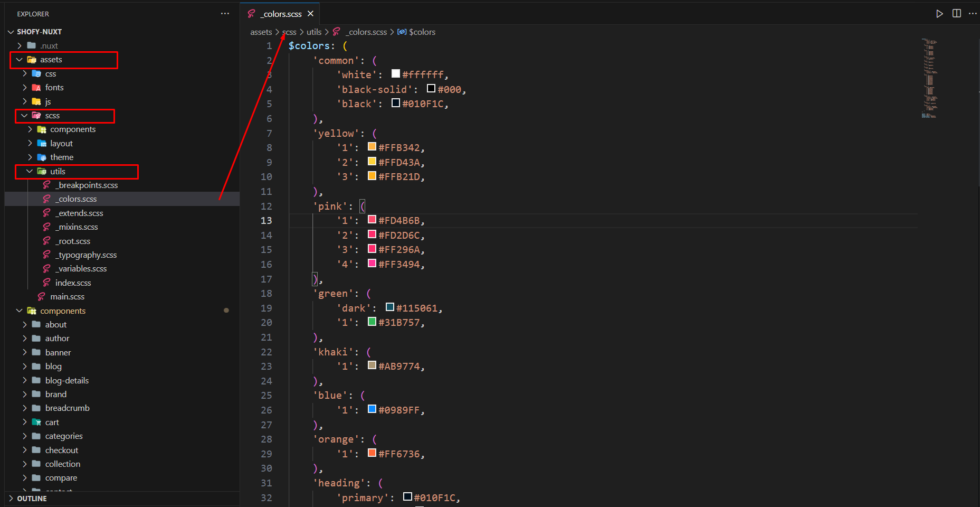Select the collection folder
980x507 pixels.
pos(63,464)
